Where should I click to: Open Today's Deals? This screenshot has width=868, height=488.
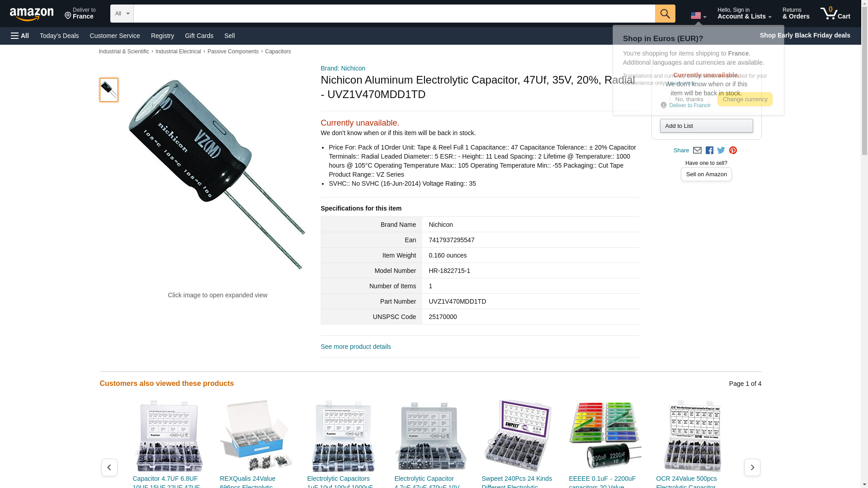[59, 36]
